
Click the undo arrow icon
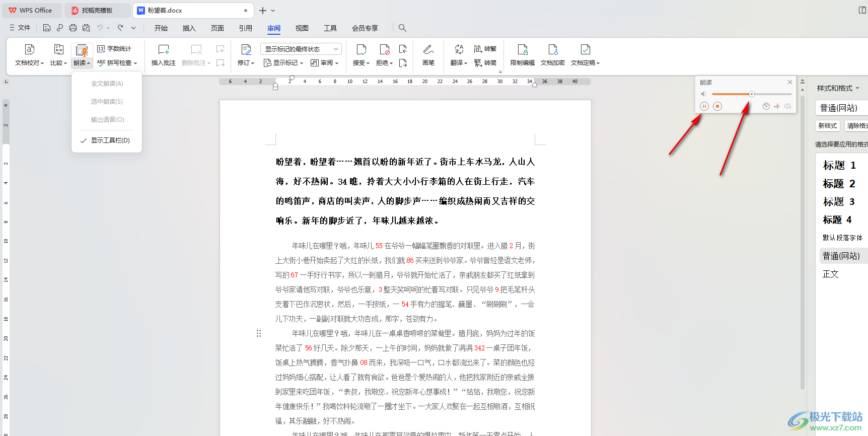(x=100, y=28)
